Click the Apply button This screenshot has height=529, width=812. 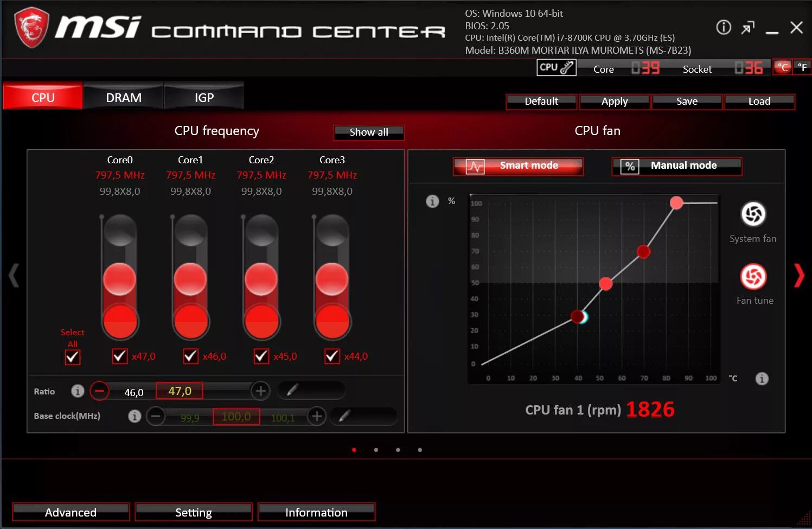pyautogui.click(x=615, y=101)
